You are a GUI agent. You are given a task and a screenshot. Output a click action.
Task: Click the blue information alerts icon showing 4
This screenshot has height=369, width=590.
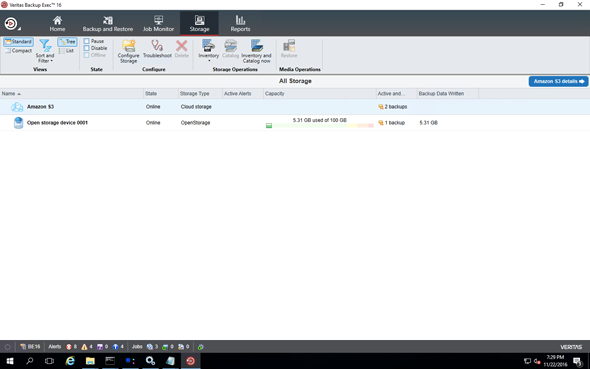[116, 347]
